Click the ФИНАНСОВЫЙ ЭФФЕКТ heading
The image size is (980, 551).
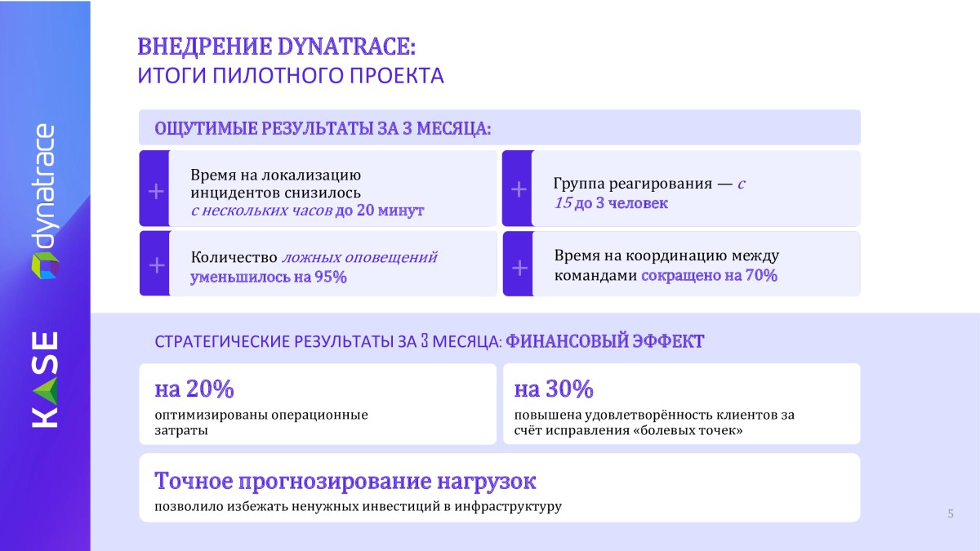click(604, 342)
